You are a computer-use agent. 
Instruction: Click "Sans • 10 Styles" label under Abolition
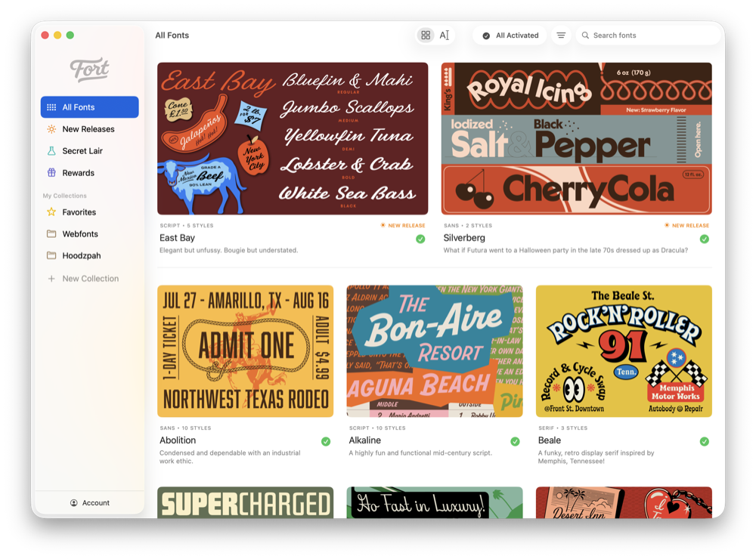pyautogui.click(x=186, y=428)
